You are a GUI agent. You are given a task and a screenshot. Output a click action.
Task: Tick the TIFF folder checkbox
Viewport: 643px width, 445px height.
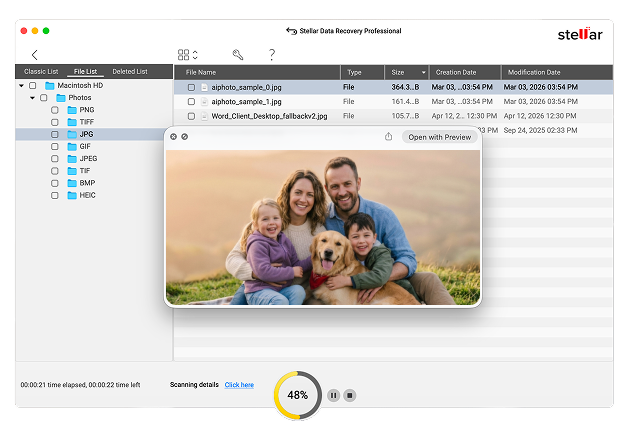pos(55,122)
